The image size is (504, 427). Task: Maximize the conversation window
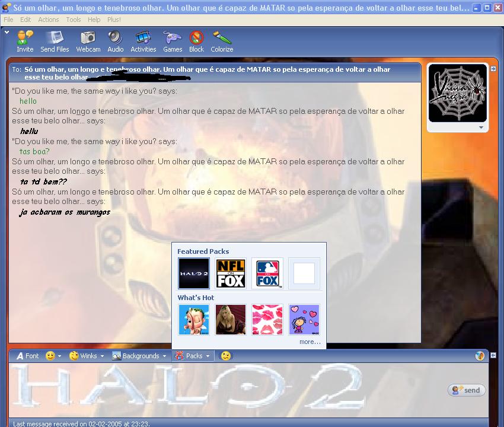tap(487, 8)
